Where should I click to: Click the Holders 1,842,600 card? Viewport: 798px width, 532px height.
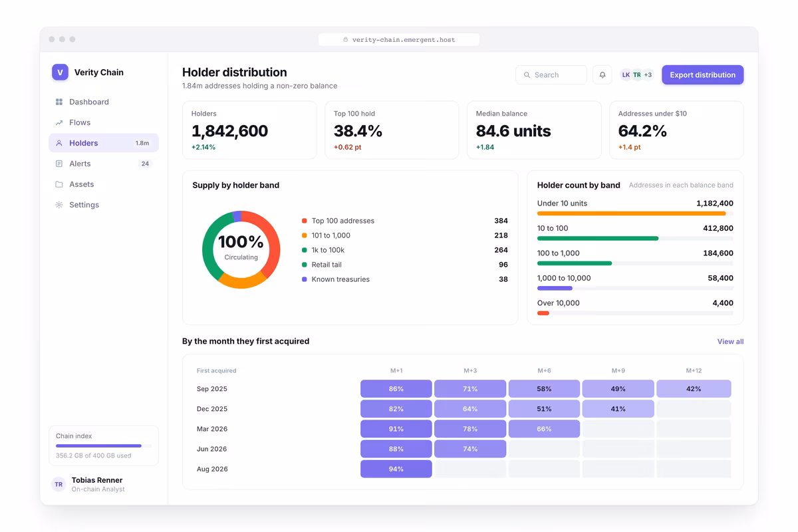tap(249, 130)
